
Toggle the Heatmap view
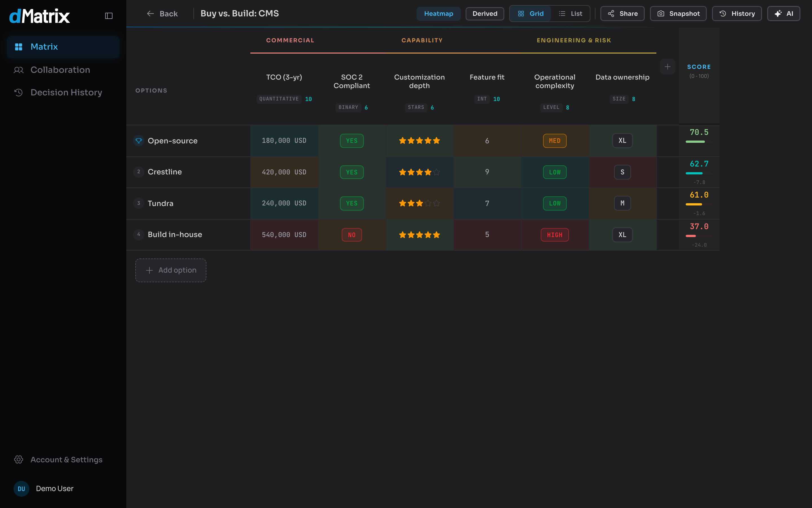point(438,14)
